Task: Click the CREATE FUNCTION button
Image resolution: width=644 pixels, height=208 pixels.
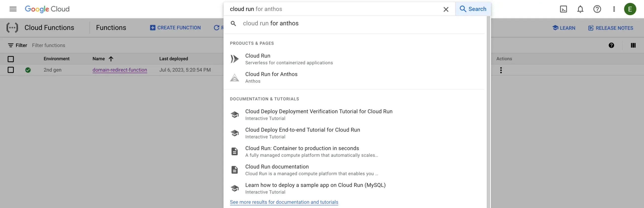Action: 175,27
